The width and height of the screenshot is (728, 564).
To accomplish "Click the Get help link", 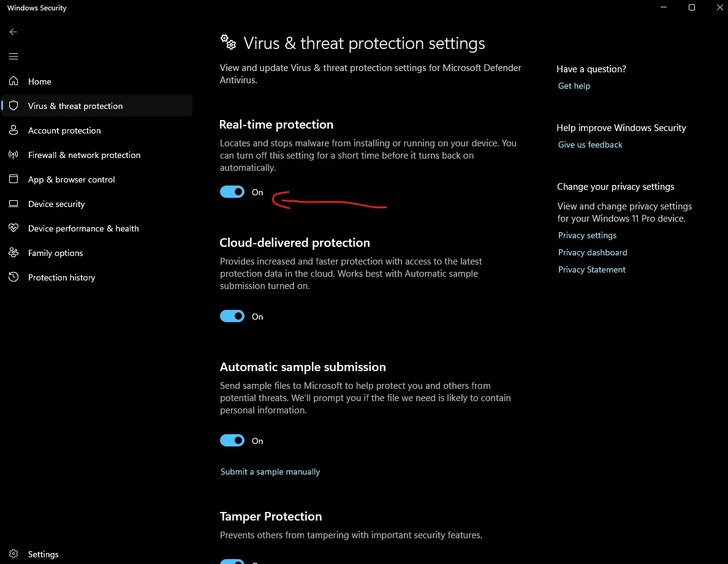I will pos(574,86).
